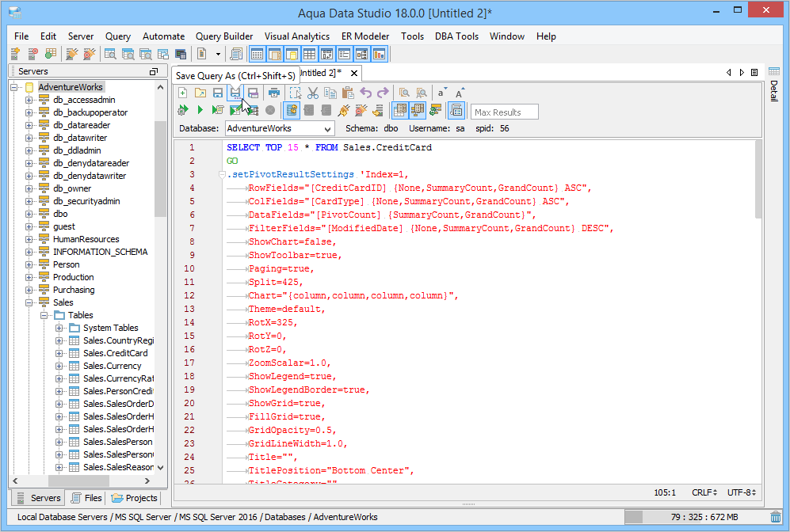Screen dimensions: 790x532
Task: Click the Execute with settings gear icon
Action: pyautogui.click(x=183, y=110)
